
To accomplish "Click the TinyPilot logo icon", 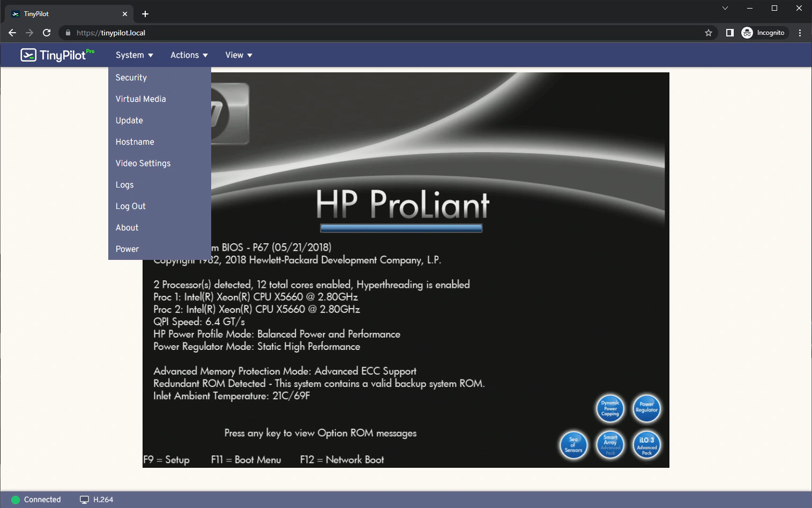I will click(x=28, y=55).
